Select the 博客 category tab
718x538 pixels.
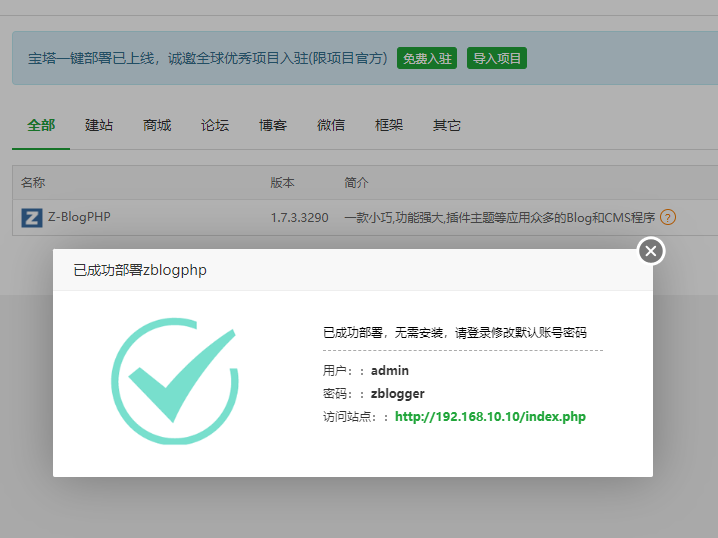[x=273, y=125]
